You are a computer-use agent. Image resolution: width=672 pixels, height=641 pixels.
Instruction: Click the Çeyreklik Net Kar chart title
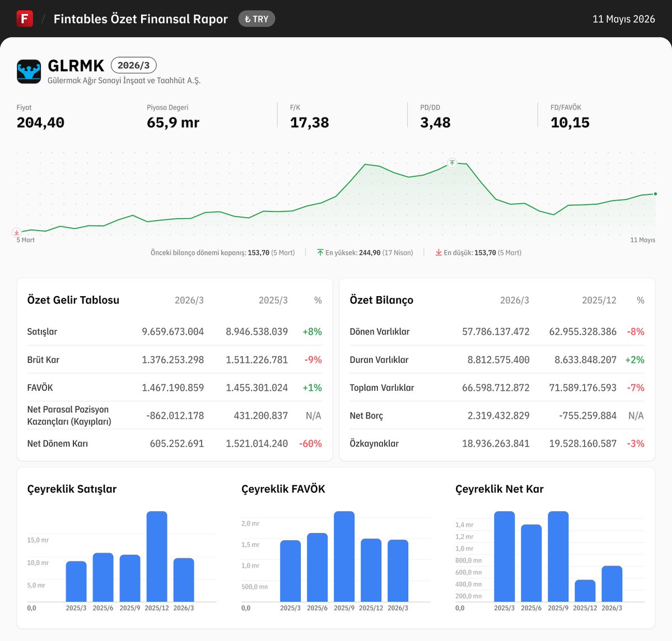(x=500, y=489)
